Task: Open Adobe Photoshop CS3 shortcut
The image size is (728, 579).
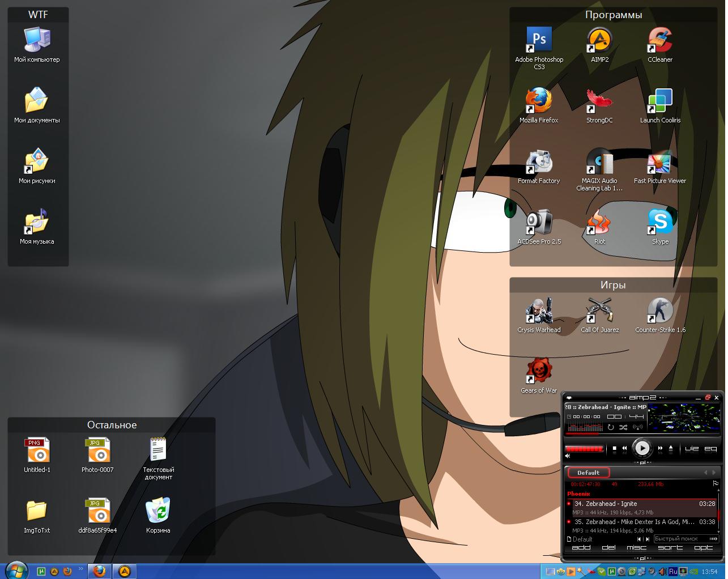Action: click(539, 48)
